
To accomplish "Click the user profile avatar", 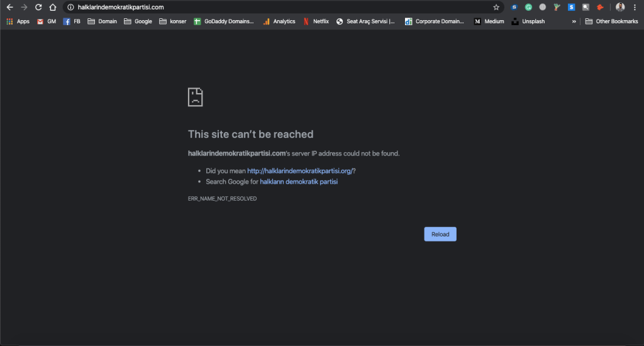I will tap(620, 8).
